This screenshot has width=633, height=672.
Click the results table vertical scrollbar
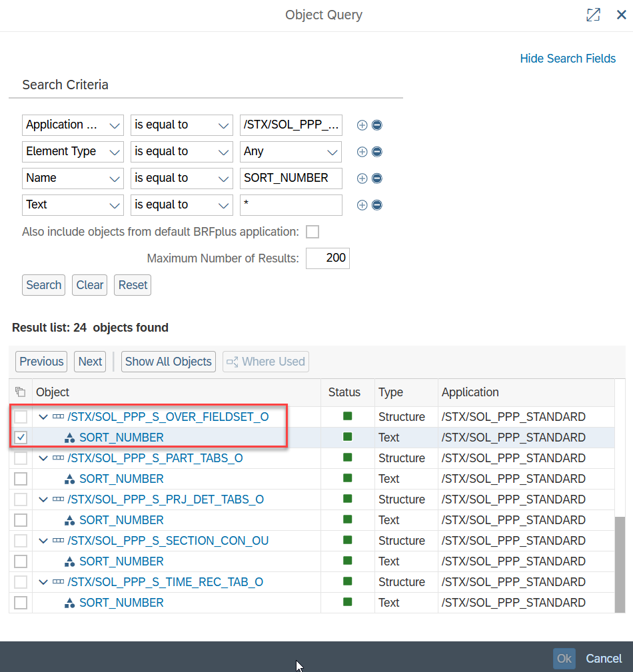(x=620, y=563)
